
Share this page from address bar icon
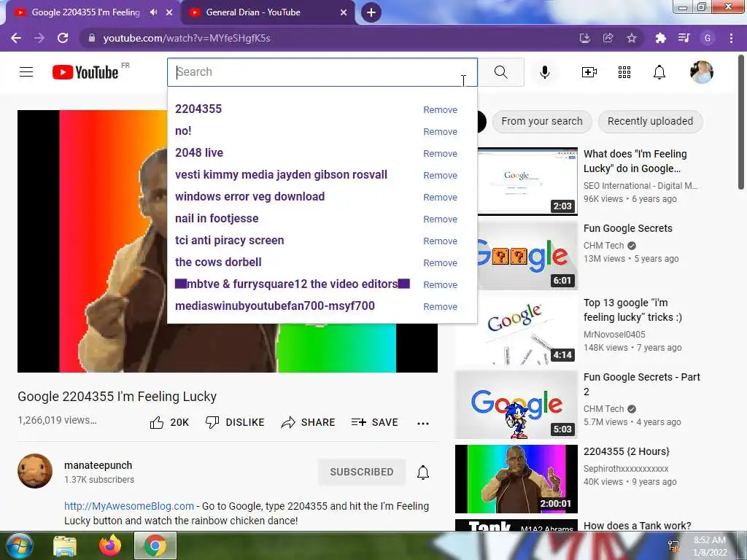(x=608, y=38)
